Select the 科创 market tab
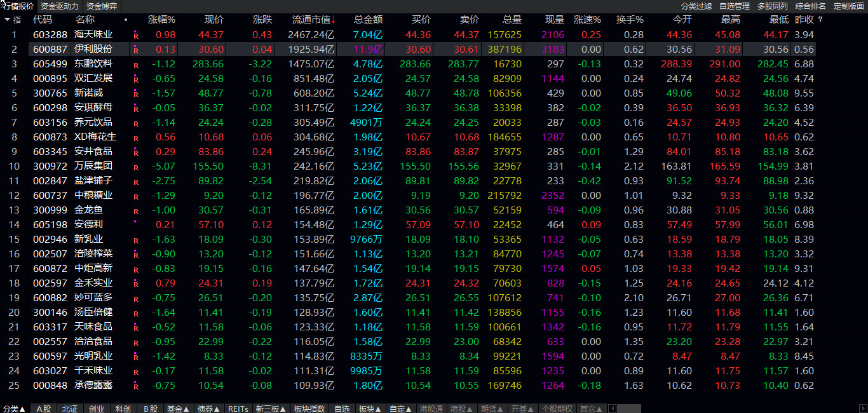 pyautogui.click(x=123, y=409)
